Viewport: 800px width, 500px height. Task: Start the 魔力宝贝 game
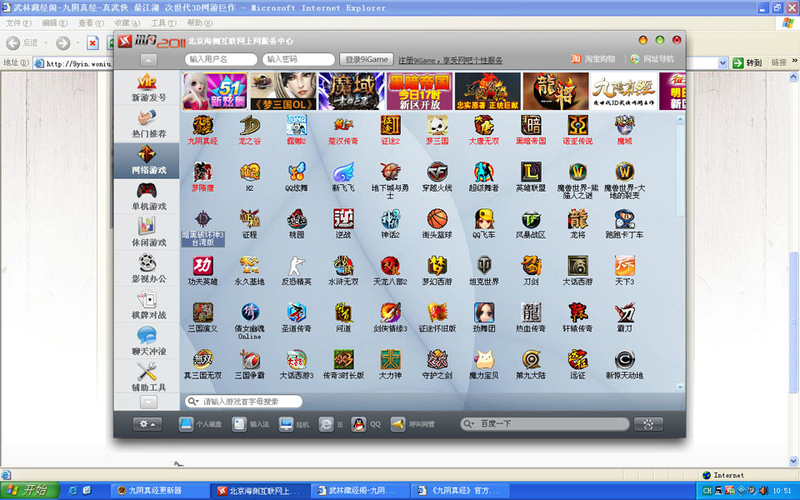(484, 360)
